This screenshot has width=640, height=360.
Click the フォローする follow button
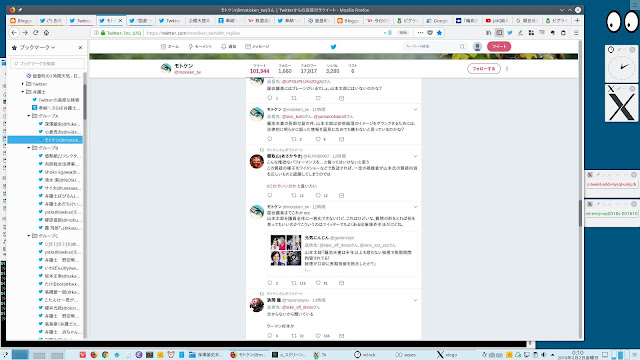[x=484, y=69]
